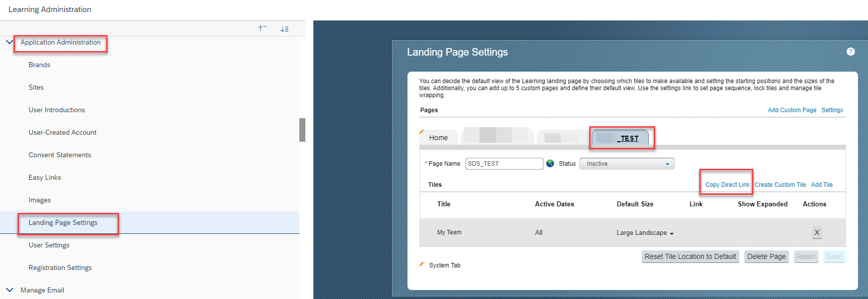This screenshot has height=299, width=868.
Task: Open Sites in the sidebar
Action: pyautogui.click(x=36, y=87)
